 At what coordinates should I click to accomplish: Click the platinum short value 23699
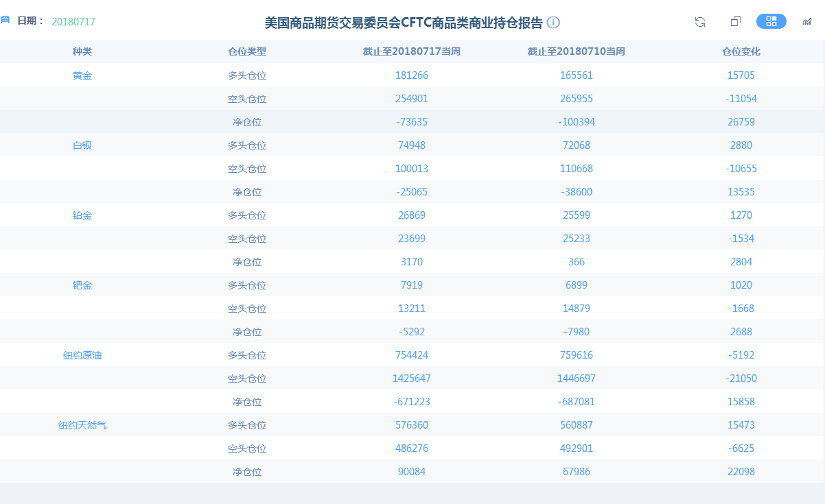pos(412,239)
